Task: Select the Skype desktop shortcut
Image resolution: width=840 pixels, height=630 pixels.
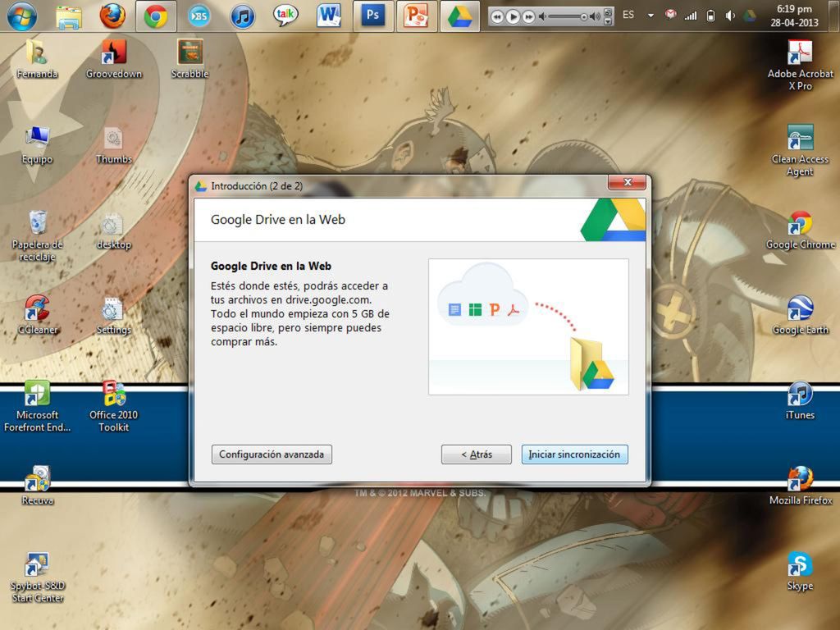Action: tap(801, 571)
